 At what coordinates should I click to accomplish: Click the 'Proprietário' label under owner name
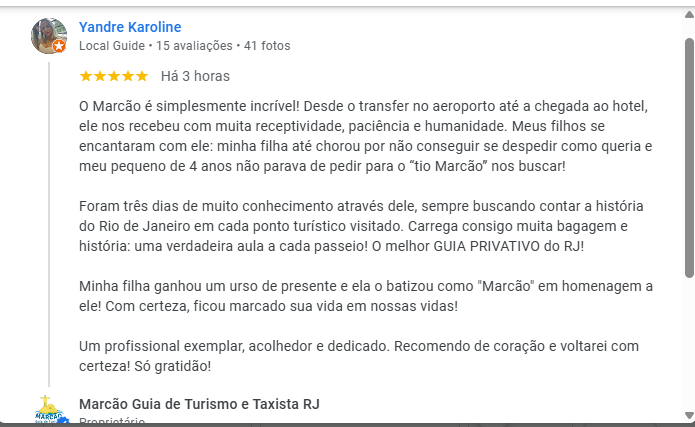112,422
